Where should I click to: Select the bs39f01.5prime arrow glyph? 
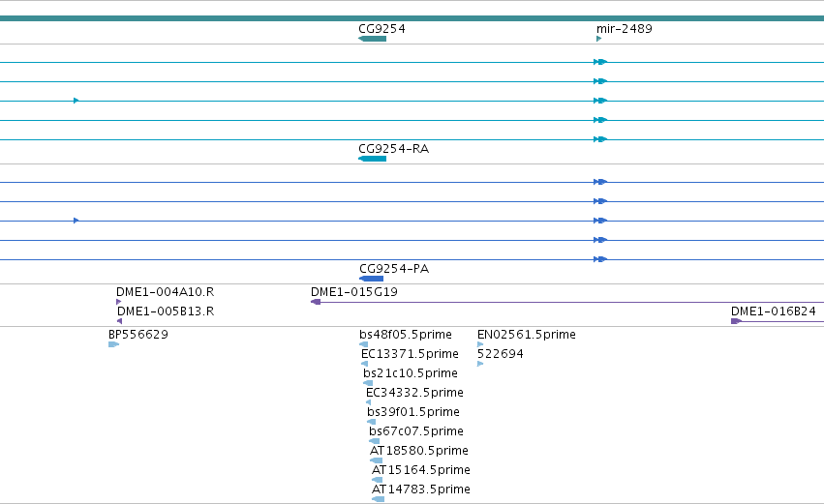[x=372, y=422]
